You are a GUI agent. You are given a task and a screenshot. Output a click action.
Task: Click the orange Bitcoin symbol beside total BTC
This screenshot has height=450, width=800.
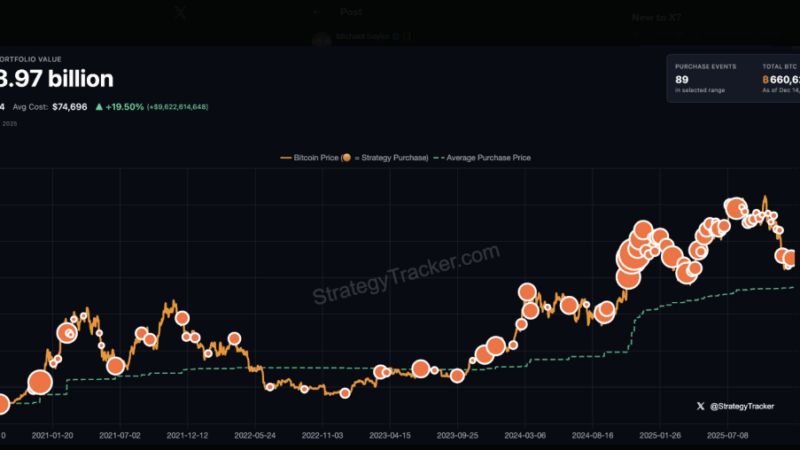(x=765, y=80)
